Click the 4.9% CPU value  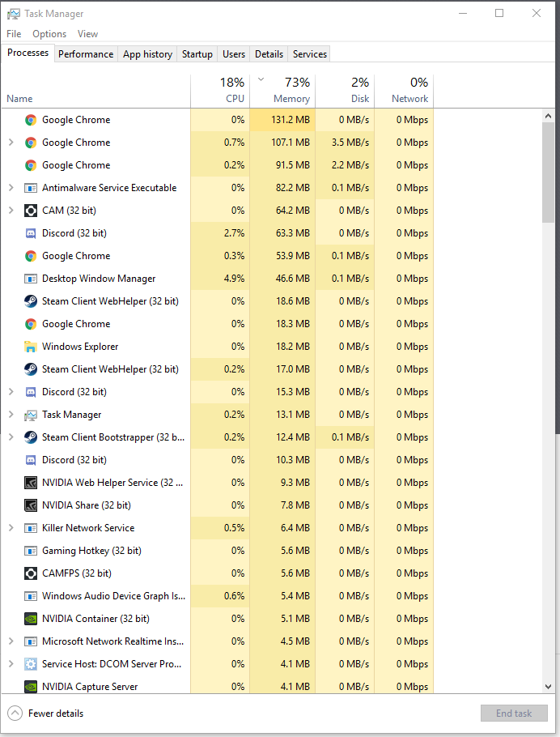point(234,279)
